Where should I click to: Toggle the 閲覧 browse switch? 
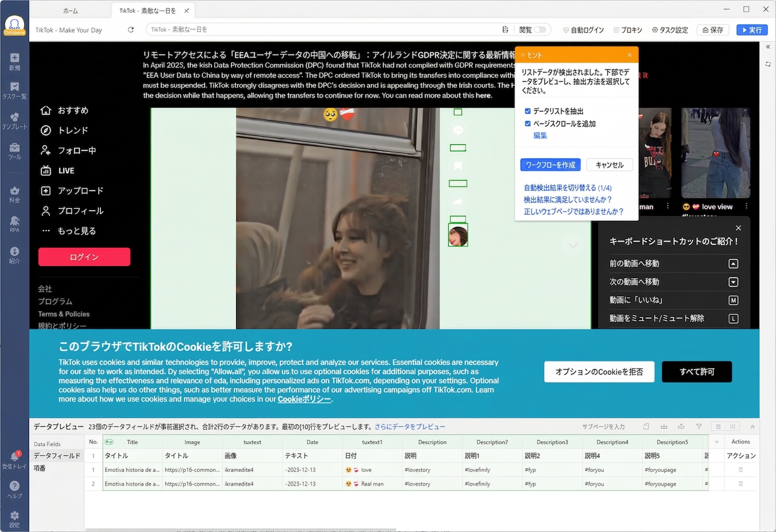click(x=540, y=29)
